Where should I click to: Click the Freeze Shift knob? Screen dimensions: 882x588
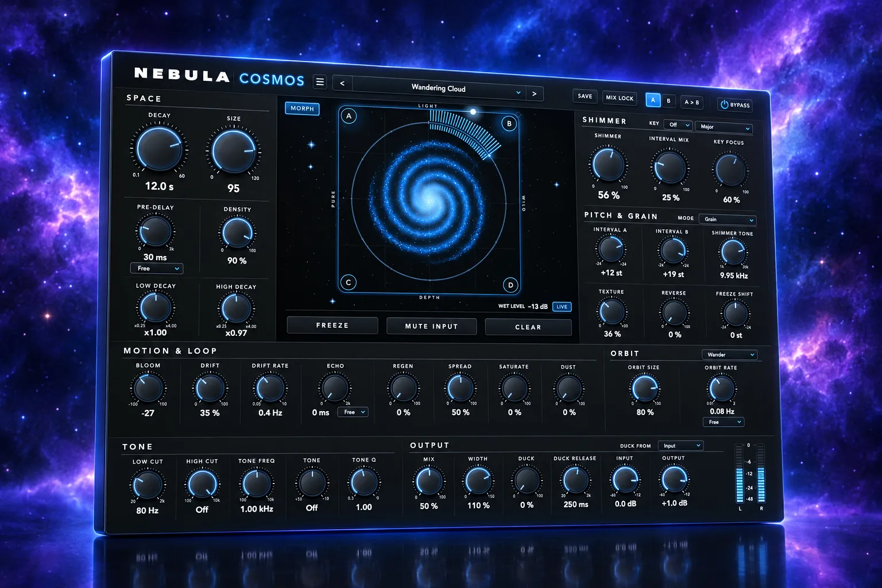click(736, 314)
